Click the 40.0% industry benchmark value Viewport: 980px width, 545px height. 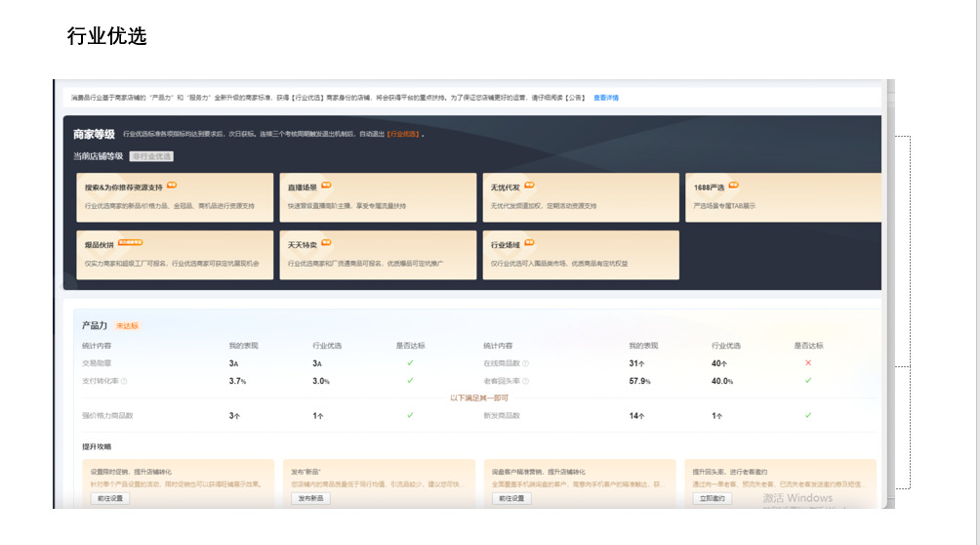point(722,381)
